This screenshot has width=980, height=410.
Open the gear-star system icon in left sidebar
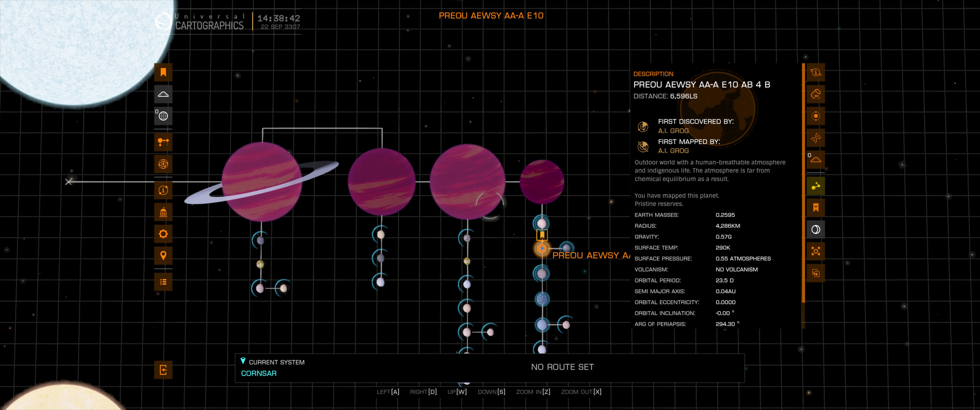163,233
